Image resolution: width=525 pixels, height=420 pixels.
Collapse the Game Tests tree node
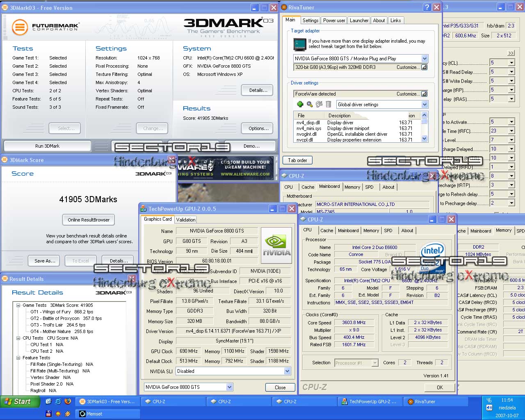[x=18, y=305]
